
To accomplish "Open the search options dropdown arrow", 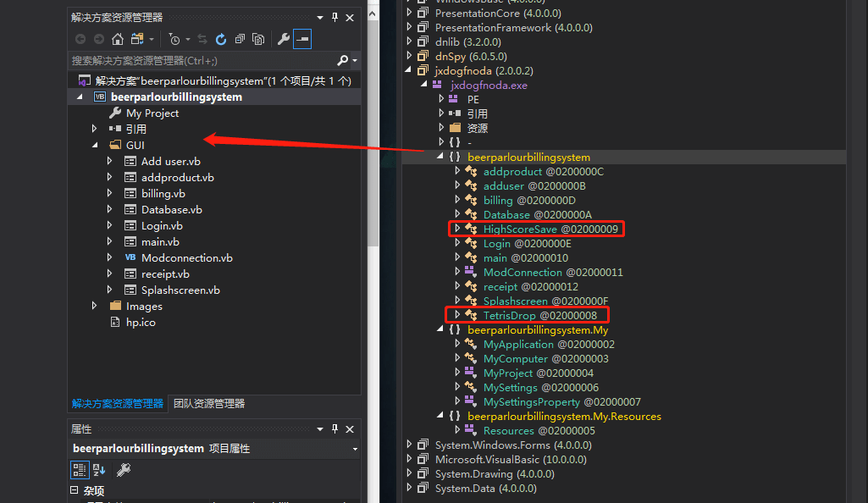I will coord(355,60).
